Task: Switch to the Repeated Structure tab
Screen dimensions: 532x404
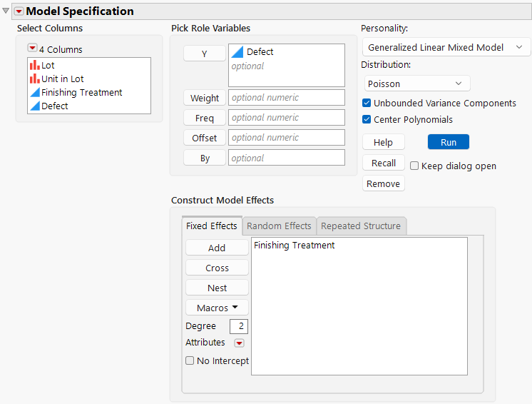Action: (x=361, y=226)
